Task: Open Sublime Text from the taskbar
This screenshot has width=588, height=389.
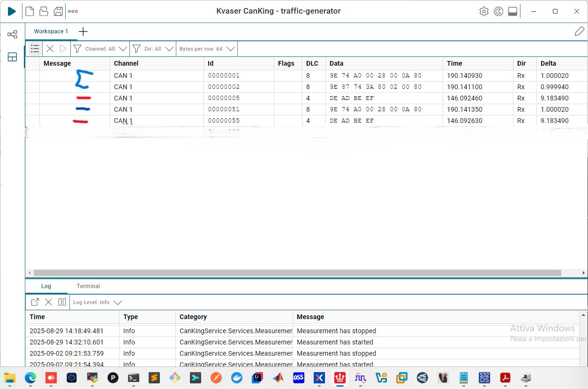Action: (154, 378)
